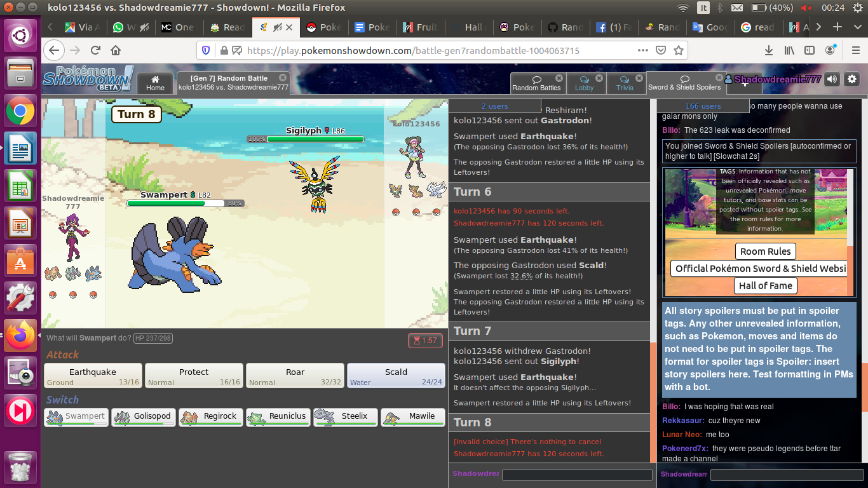This screenshot has height=488, width=868.
Task: Switch to Steelix
Action: pos(346,417)
